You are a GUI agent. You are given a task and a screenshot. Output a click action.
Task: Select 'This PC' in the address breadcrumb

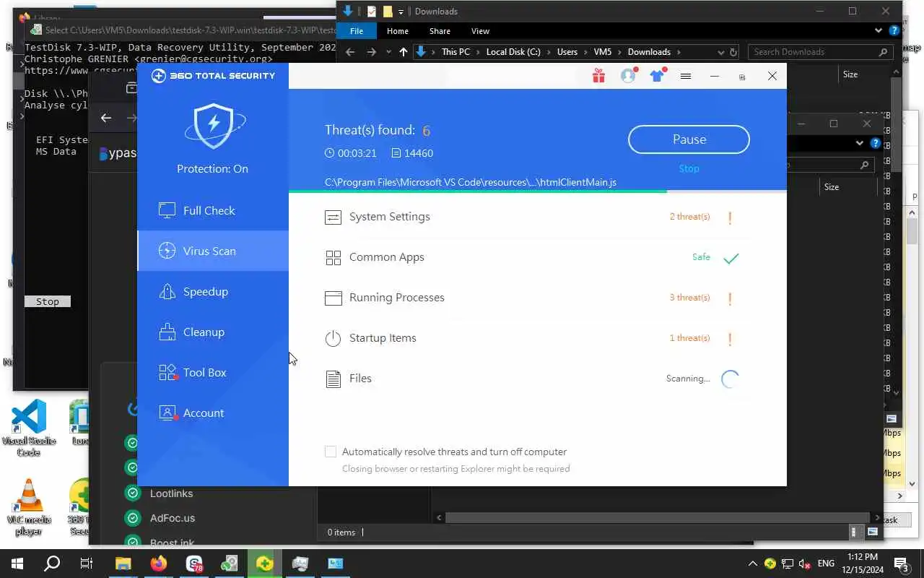[x=455, y=52]
